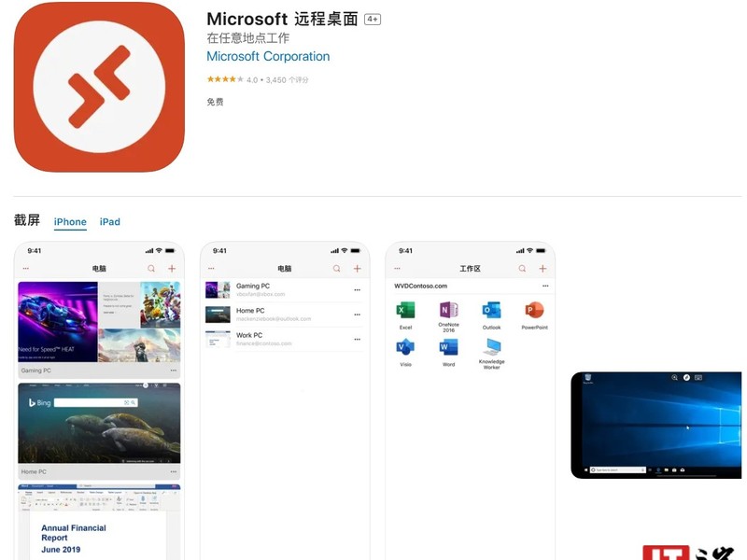This screenshot has width=747, height=560.
Task: Tap the three-dot menu in workspace phone header
Action: [397, 269]
